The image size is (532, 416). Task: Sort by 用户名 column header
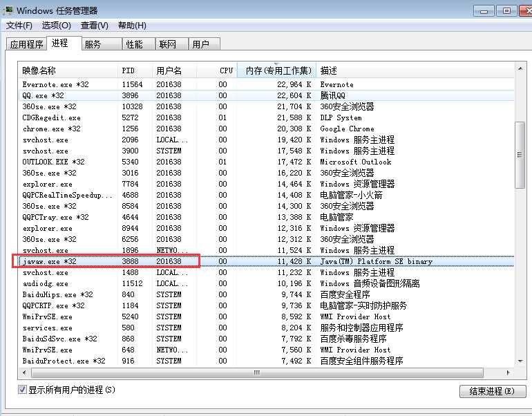(174, 70)
